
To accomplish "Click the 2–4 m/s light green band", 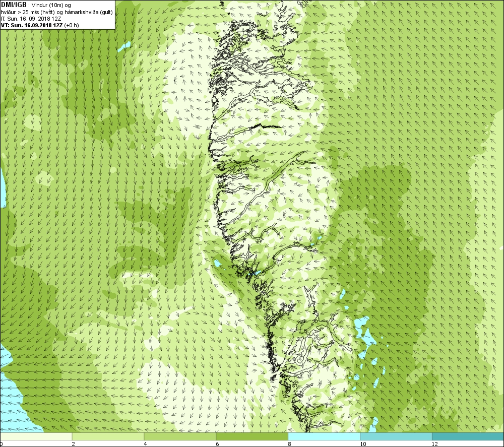I will (x=108, y=436).
